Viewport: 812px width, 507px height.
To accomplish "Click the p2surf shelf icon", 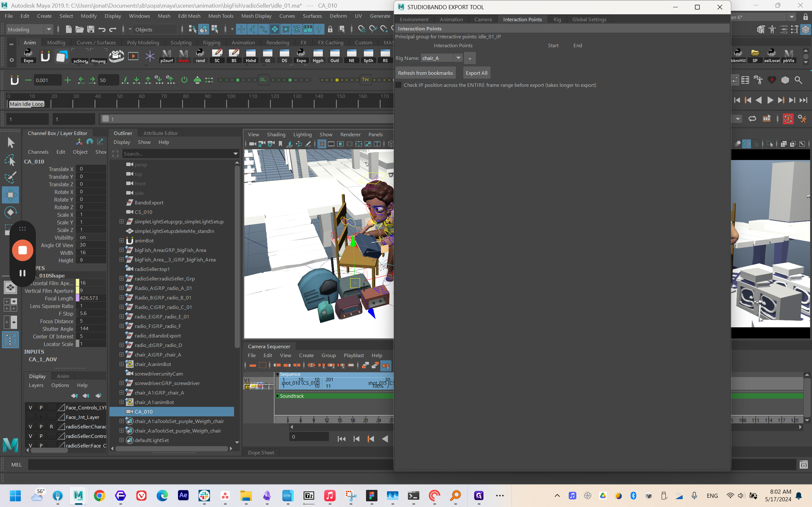I will [167, 56].
